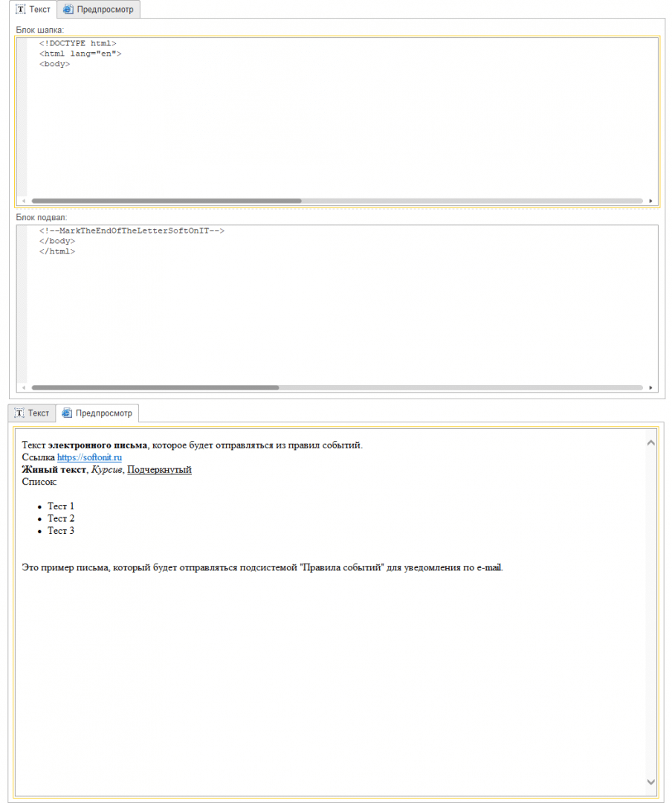Click the Блок шапка horizontal scrollbar thumb

click(167, 201)
